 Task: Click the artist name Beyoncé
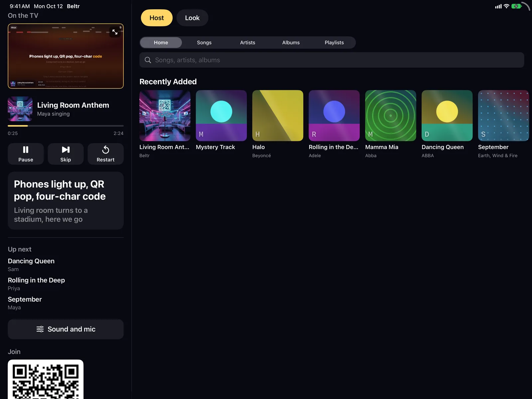[x=262, y=156]
